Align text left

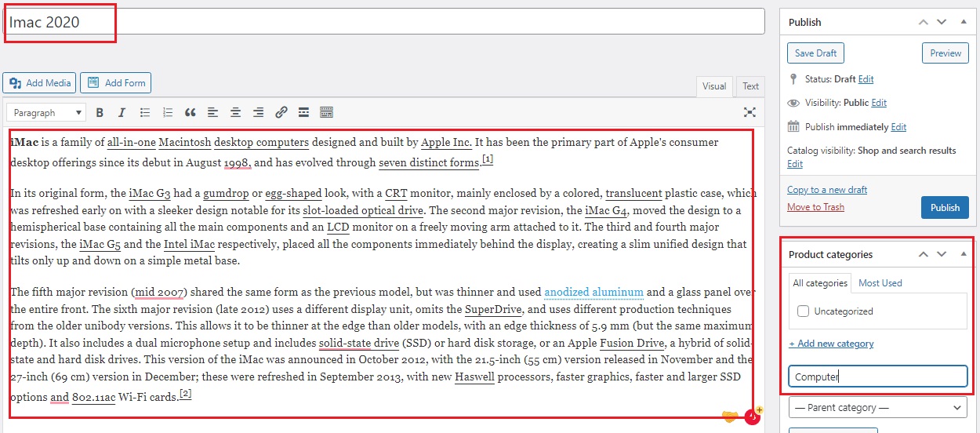(212, 112)
